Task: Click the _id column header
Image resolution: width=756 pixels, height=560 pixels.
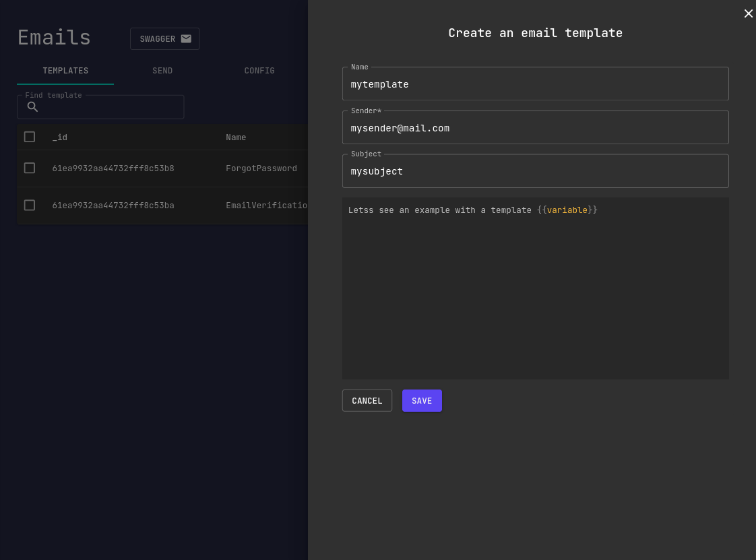Action: [60, 137]
